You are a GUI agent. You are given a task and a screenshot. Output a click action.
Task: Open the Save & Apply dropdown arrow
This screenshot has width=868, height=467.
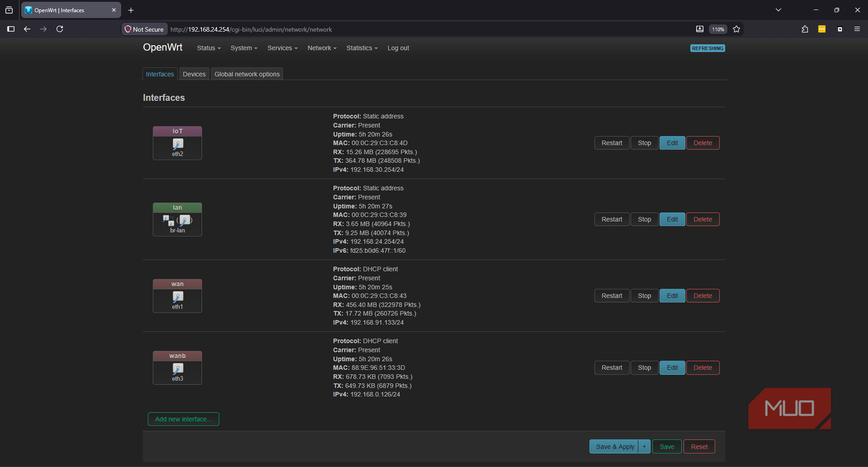pos(644,447)
